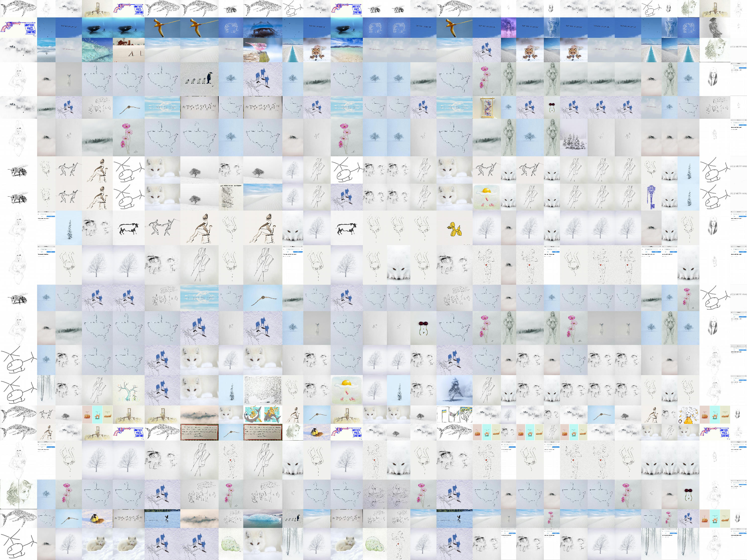
Task: Open the teal tree drawing thumbnail
Action: pos(128,390)
